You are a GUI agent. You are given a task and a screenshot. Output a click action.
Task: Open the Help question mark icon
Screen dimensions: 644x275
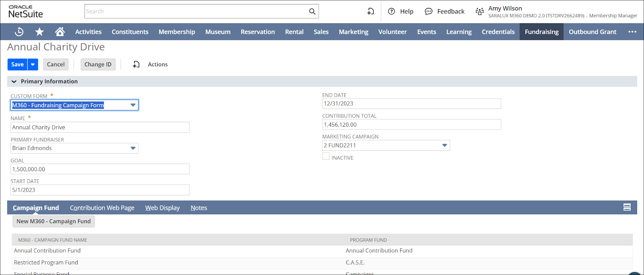pyautogui.click(x=391, y=12)
